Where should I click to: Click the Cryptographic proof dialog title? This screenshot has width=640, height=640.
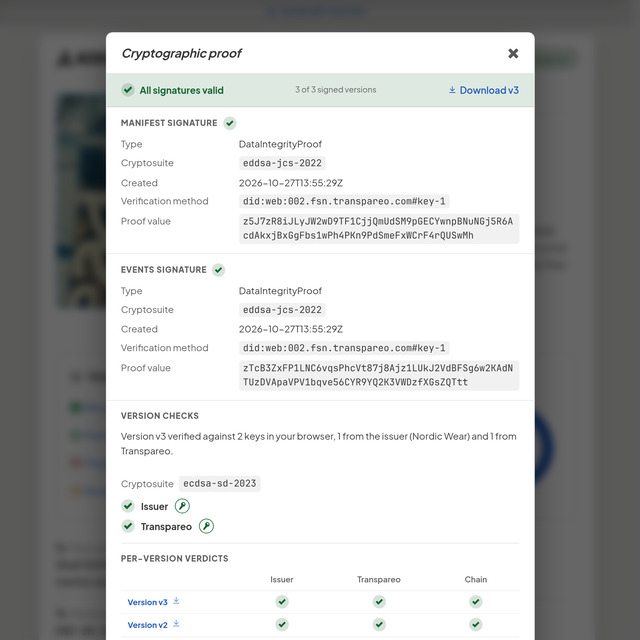[x=182, y=53]
